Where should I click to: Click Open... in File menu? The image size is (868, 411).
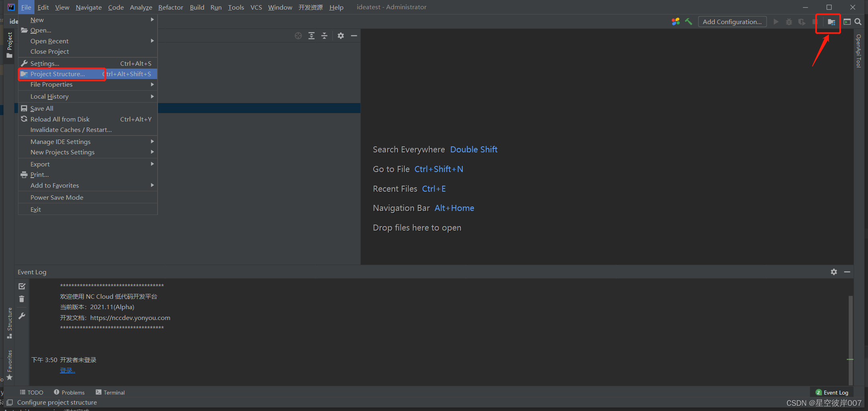(x=88, y=30)
